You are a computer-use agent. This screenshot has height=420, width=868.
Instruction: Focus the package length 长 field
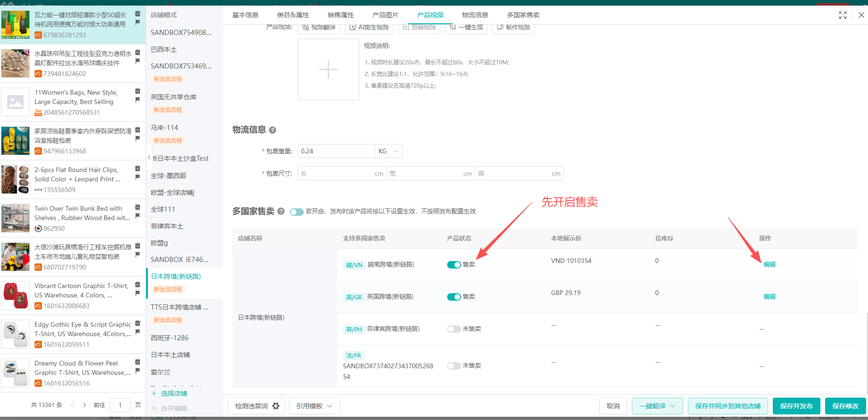click(342, 173)
